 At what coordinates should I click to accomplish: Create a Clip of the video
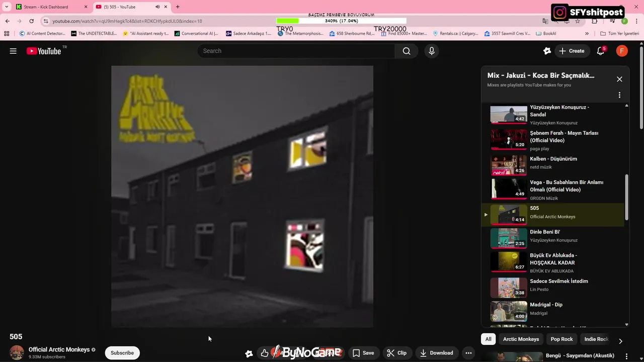(396, 353)
